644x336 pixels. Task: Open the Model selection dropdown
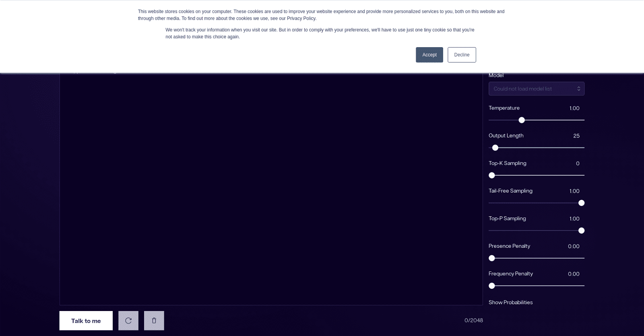(x=536, y=89)
